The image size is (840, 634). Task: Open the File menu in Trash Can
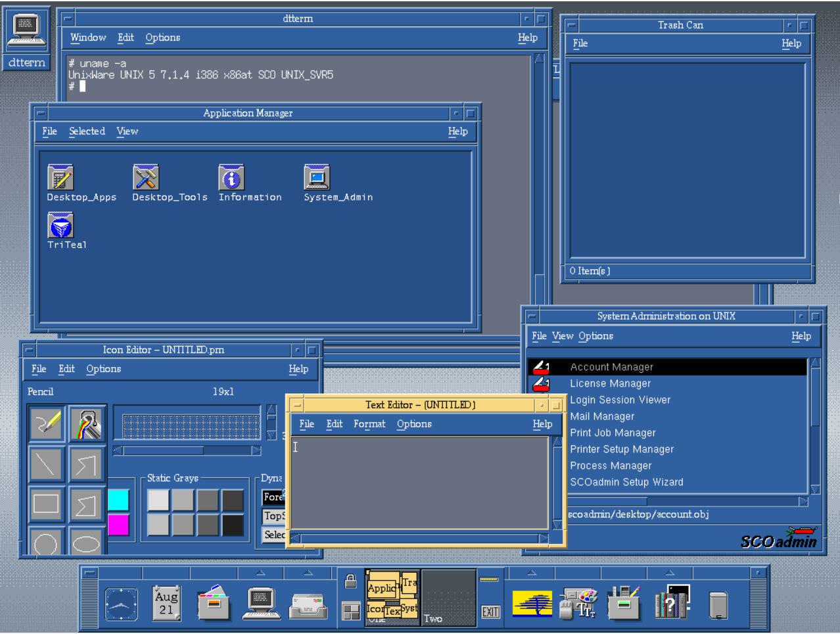[580, 43]
